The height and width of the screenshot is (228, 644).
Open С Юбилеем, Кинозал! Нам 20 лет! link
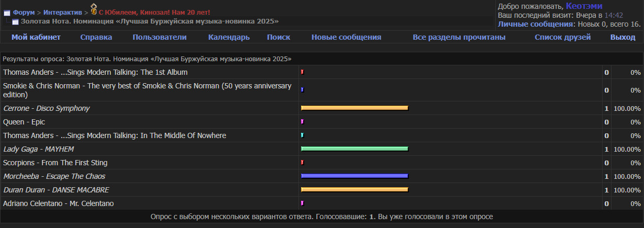(x=154, y=12)
